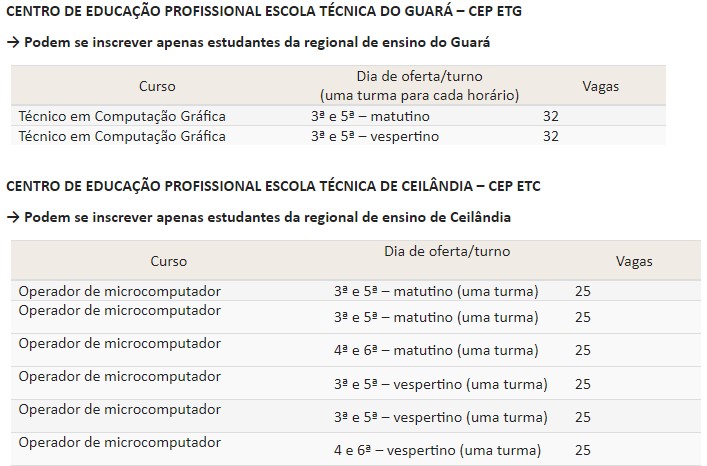Click Operador de microcomputador in the 4ª e 6ª matutino row
Viewport: 707px width, 466px height.
tap(120, 343)
